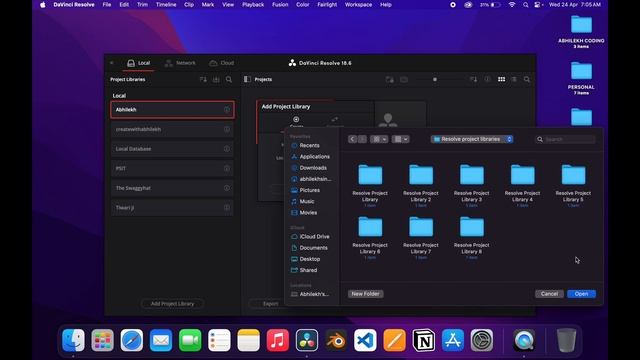Screen dimensions: 640x360
Task: Click the sort icon in Project Libraries header
Action: (x=203, y=80)
